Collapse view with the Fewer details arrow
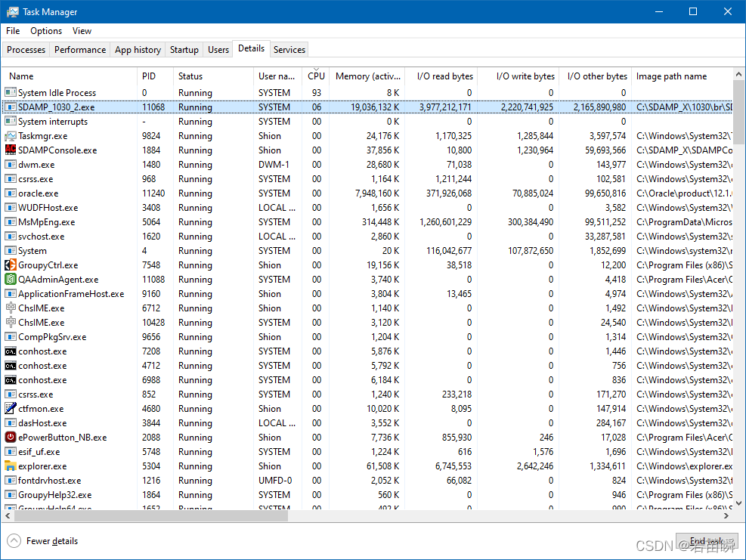The width and height of the screenshot is (746, 560). (14, 541)
